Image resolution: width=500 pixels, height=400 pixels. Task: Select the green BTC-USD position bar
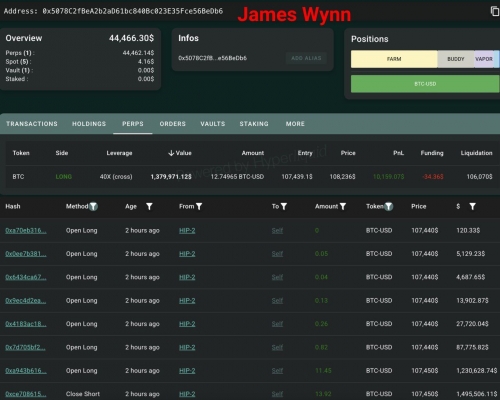[425, 84]
